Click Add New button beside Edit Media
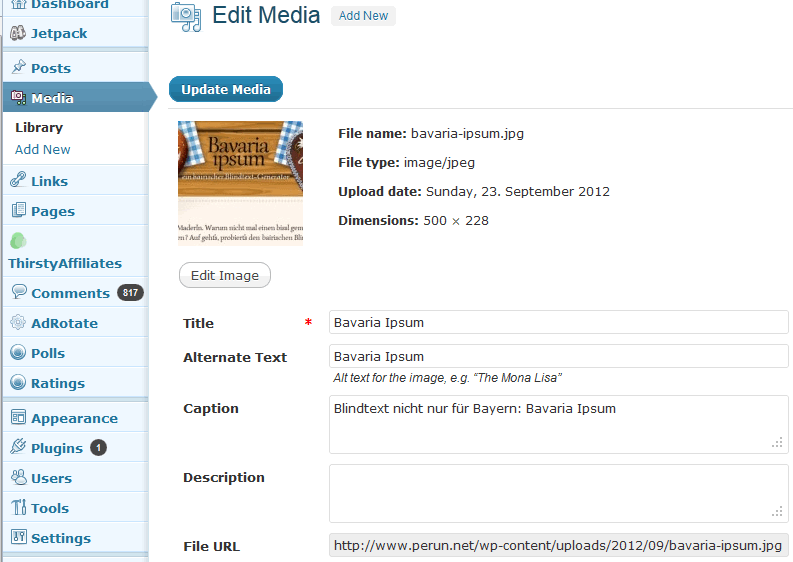The image size is (793, 562). [363, 16]
